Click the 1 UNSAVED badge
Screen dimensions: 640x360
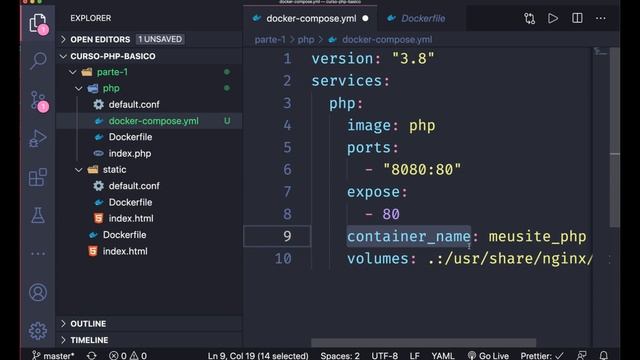coord(160,39)
